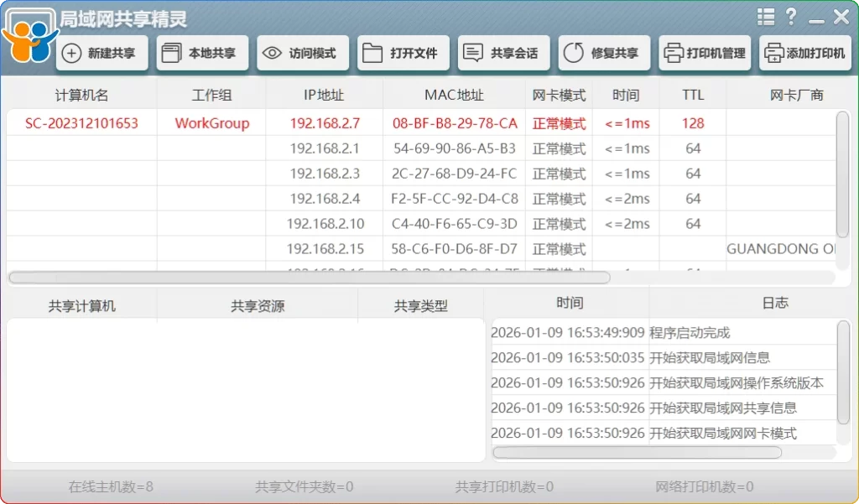This screenshot has height=504, width=859.
Task: Select the SC-202312101653 computer row
Action: (81, 122)
